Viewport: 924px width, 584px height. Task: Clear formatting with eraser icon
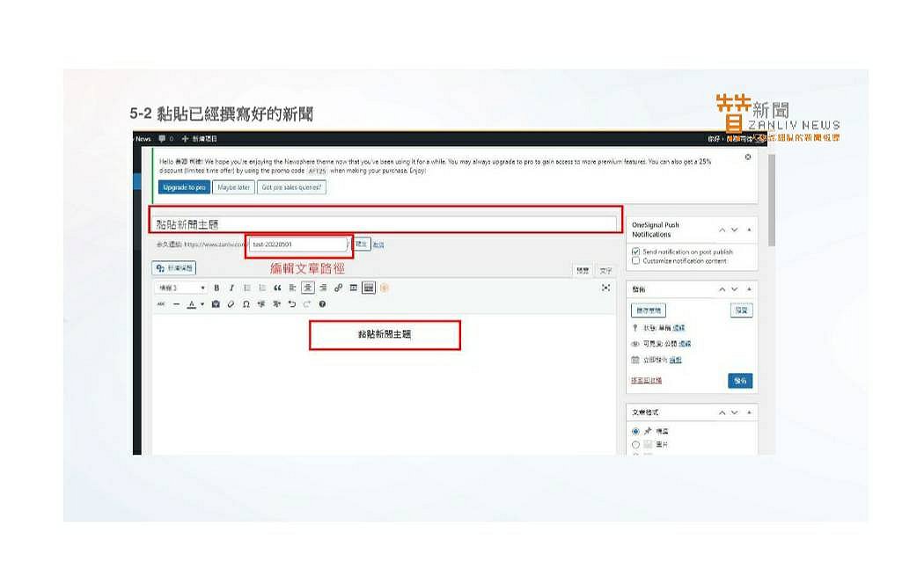pyautogui.click(x=231, y=304)
